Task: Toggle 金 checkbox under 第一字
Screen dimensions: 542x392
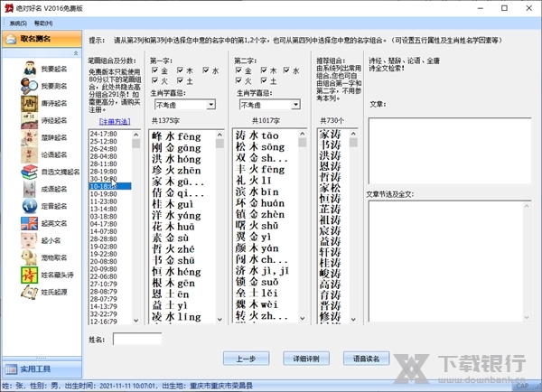Action: [154, 70]
